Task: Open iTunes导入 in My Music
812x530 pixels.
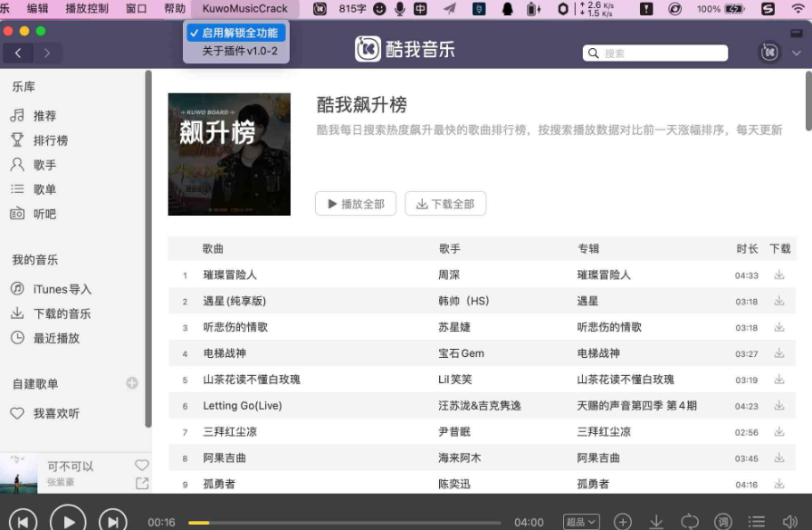Action: coord(62,289)
